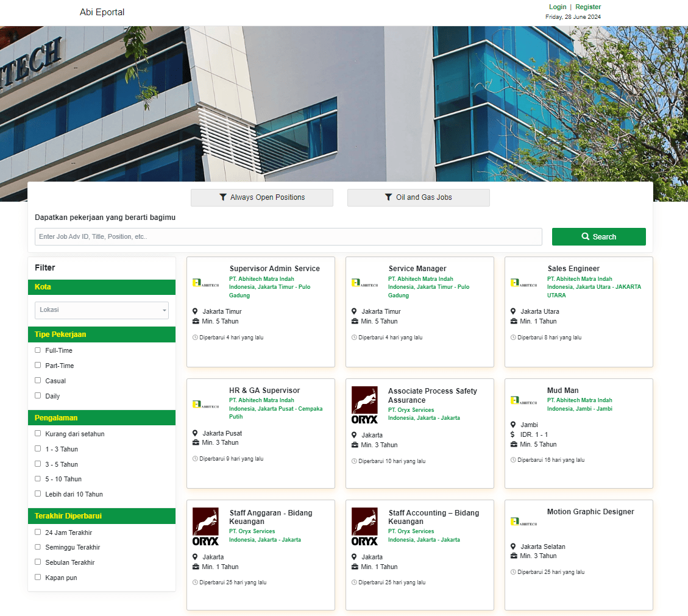Click the dollar salary icon on Mud Man card
The image size is (688, 616).
513,434
